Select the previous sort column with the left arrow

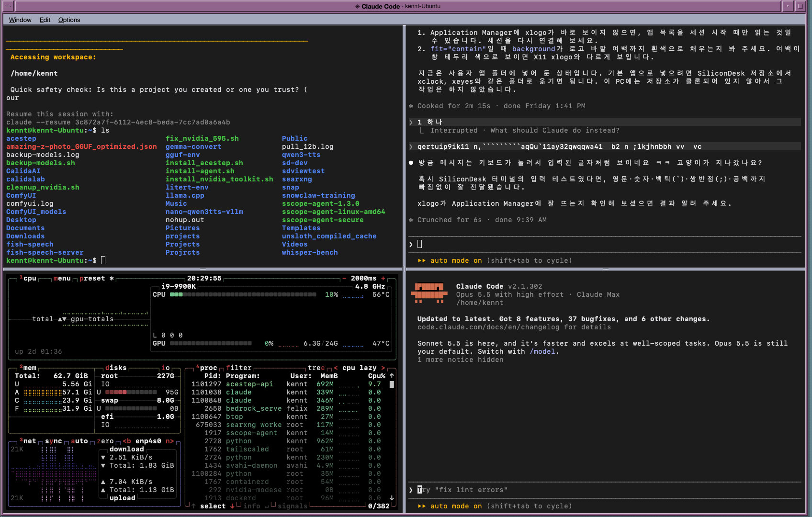(x=336, y=368)
